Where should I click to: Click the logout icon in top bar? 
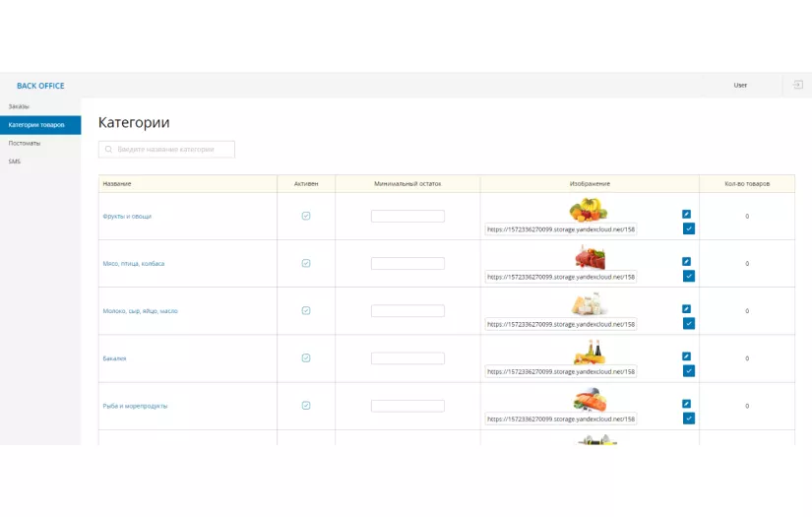798,86
